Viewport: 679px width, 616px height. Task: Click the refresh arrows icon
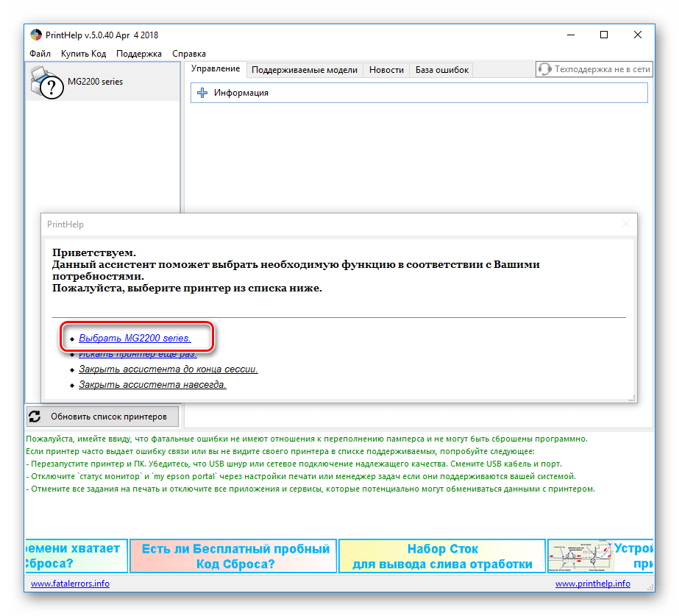[x=35, y=417]
